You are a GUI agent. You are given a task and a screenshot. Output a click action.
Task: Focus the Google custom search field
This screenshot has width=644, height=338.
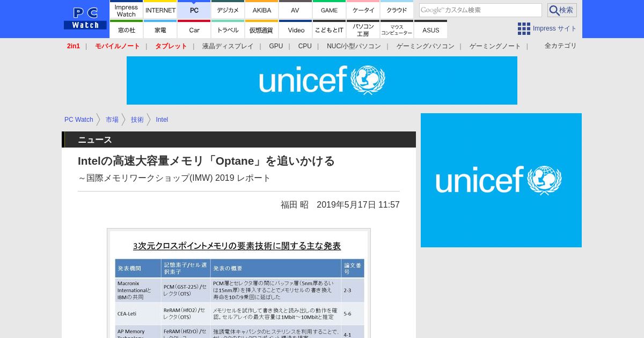(x=480, y=10)
